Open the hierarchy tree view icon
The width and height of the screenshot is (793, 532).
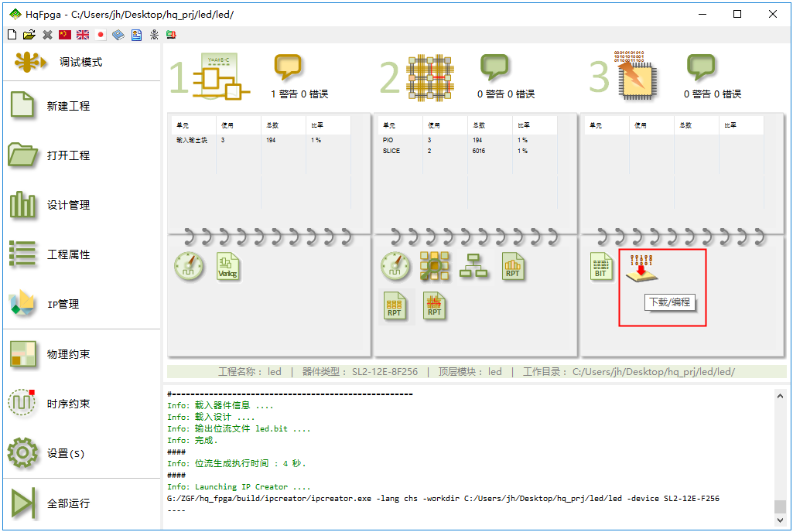[x=473, y=266]
